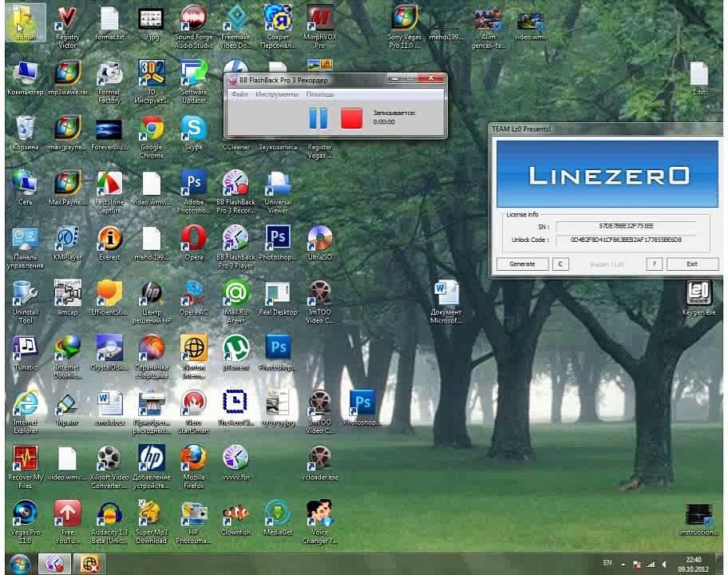Select the Mail.Ru Агент icon

[235, 303]
